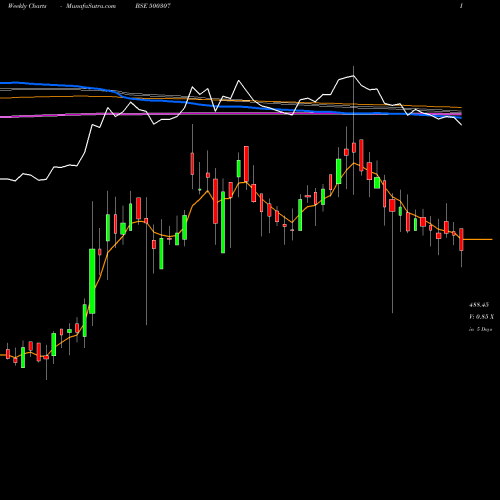500x500 pixels.
Task: Click the orange horizontal last-price line extension
Action: click(x=478, y=239)
